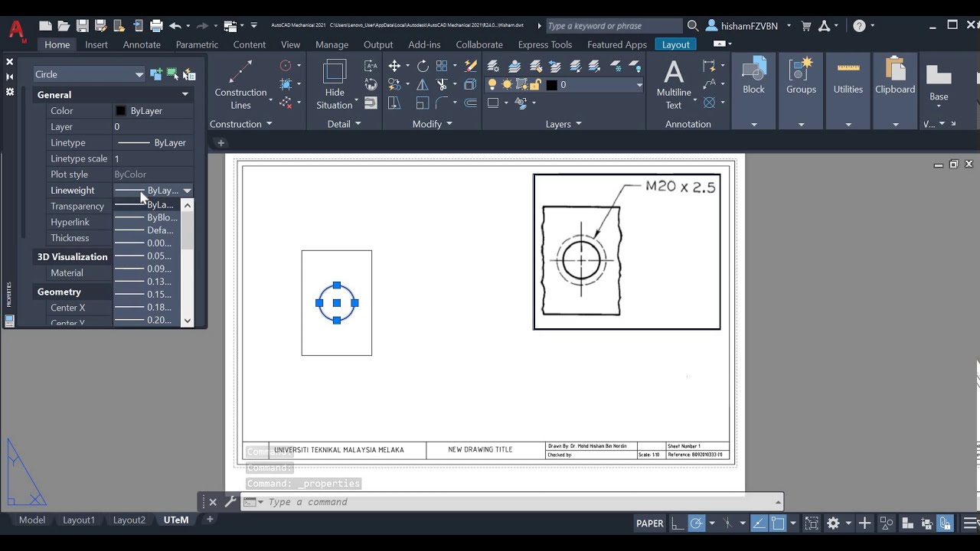Open the Model layout tab
The width and height of the screenshot is (980, 551).
tap(31, 520)
